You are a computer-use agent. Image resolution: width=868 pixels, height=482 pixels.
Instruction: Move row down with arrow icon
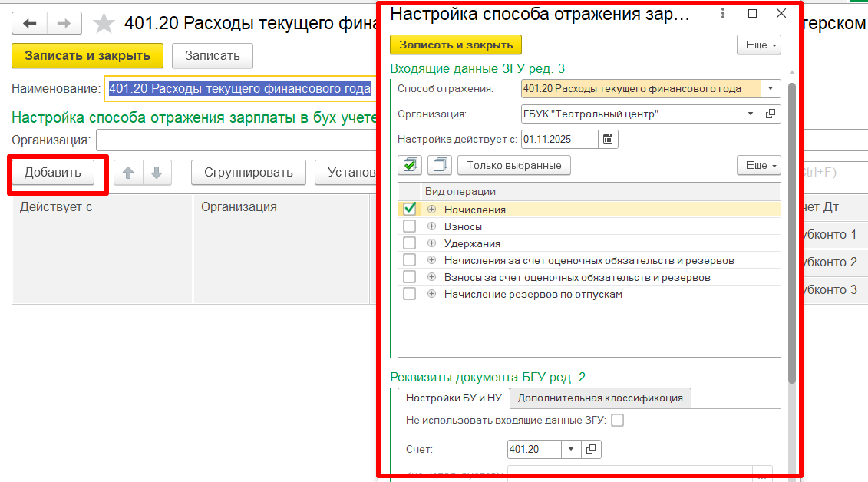157,173
